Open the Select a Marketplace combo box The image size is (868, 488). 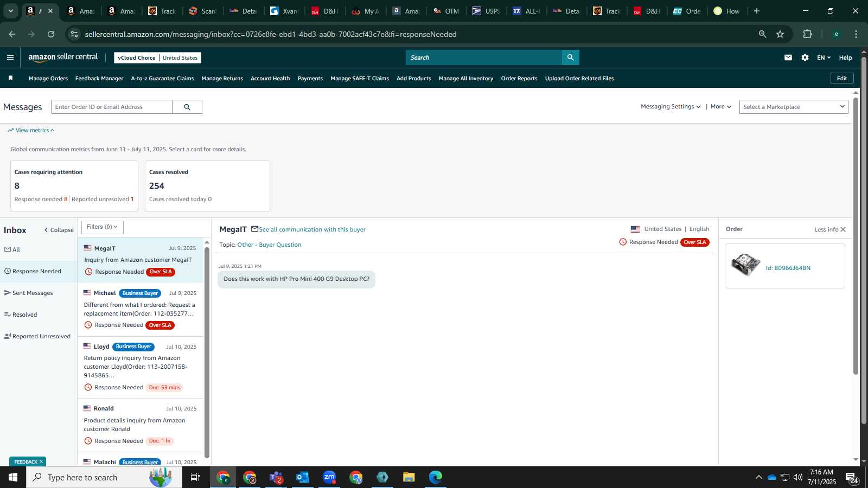pos(793,107)
